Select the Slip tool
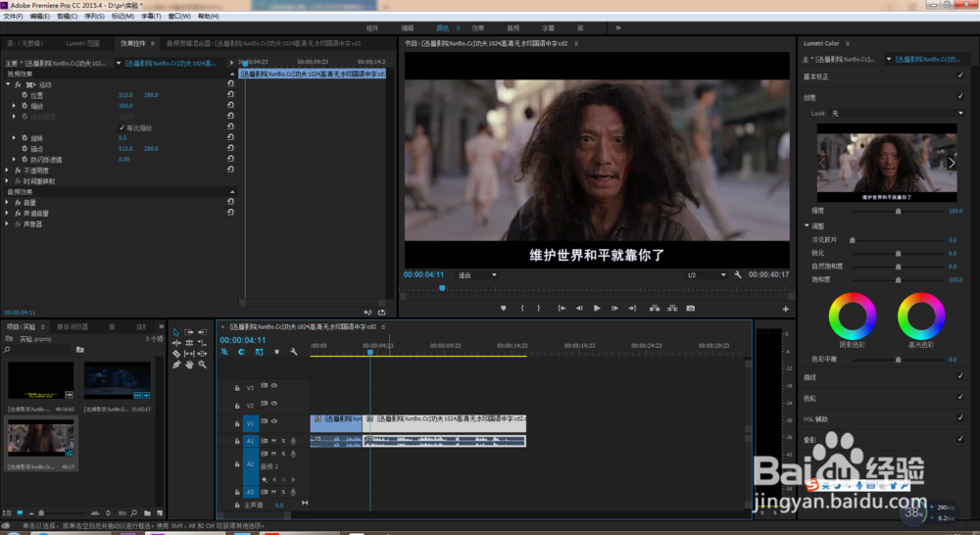This screenshot has height=535, width=980. click(x=189, y=353)
